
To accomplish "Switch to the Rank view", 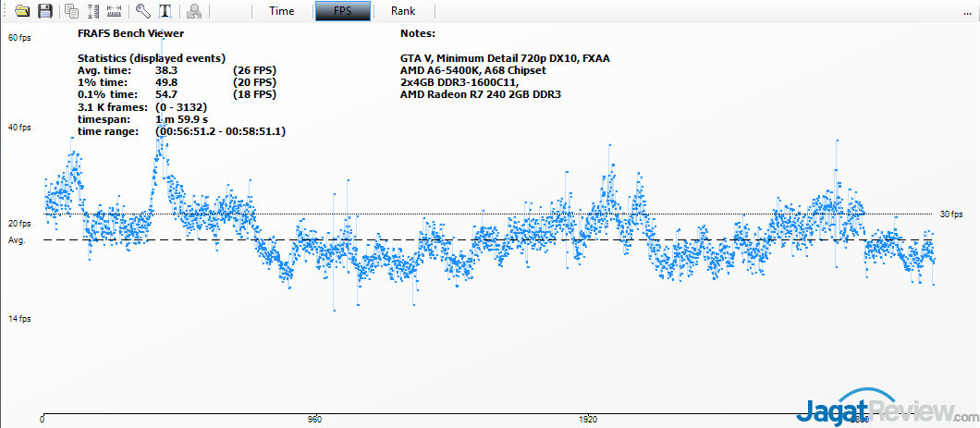I will [x=403, y=11].
